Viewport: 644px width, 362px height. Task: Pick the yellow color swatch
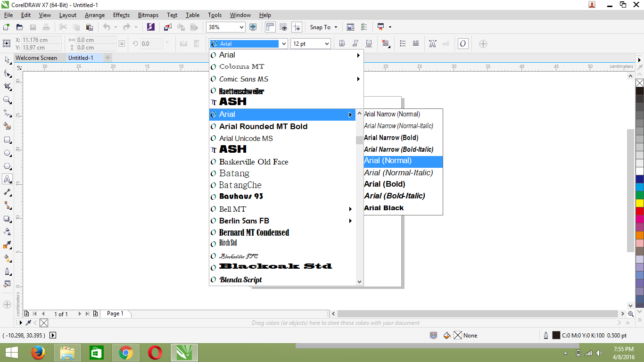[x=640, y=203]
